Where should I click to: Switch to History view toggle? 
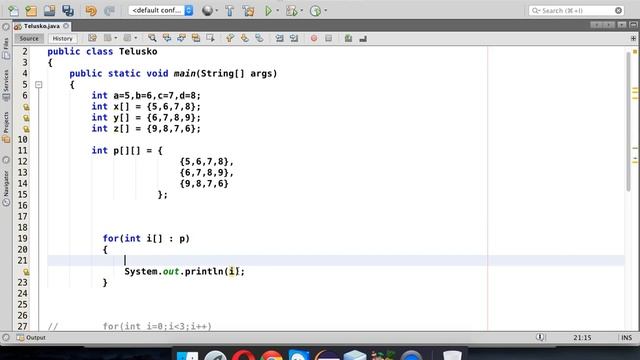tap(62, 38)
